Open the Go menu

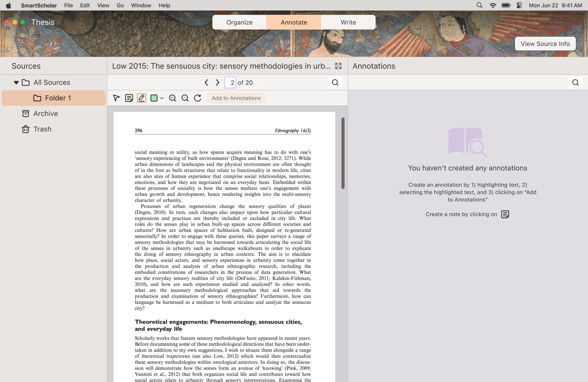[x=120, y=5]
